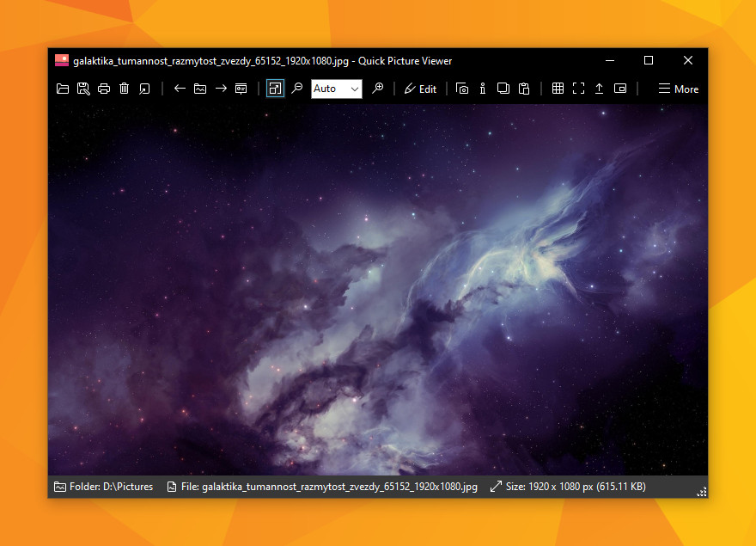
Task: Open a file with the folder icon
Action: (63, 89)
